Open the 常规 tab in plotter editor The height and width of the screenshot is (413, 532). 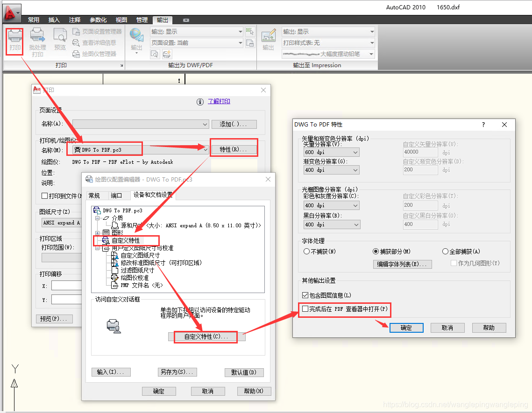pyautogui.click(x=94, y=196)
